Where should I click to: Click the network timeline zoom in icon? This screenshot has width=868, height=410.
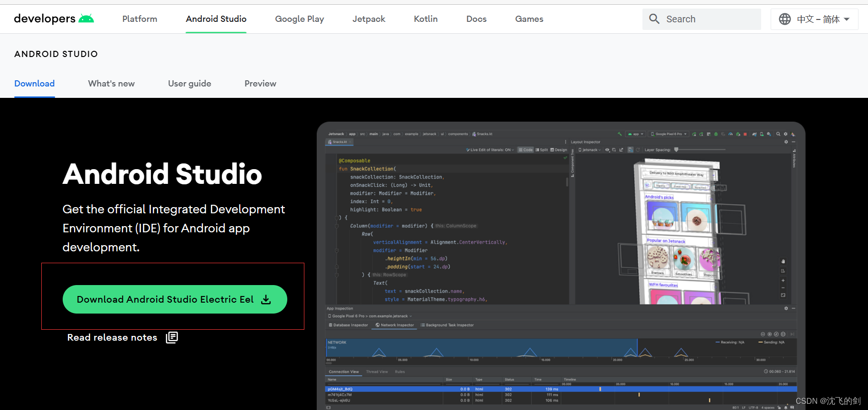(770, 334)
